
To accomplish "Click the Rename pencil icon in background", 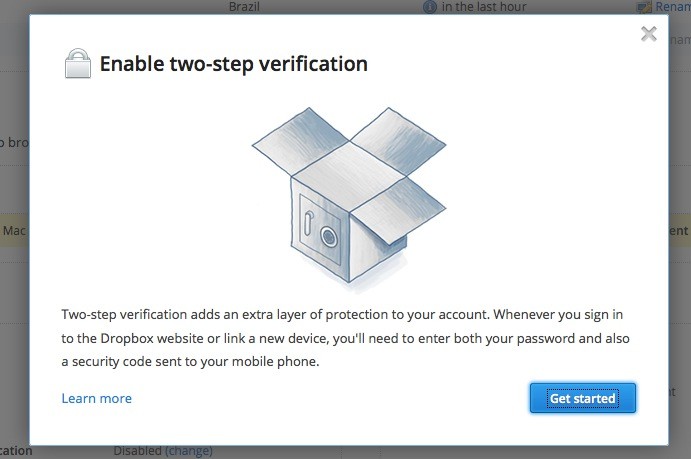I will (x=643, y=6).
